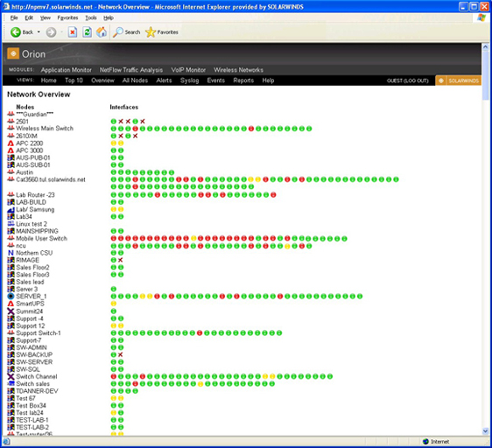Click the Internet zone status bar entry
The width and height of the screenshot is (492, 448).
click(436, 441)
